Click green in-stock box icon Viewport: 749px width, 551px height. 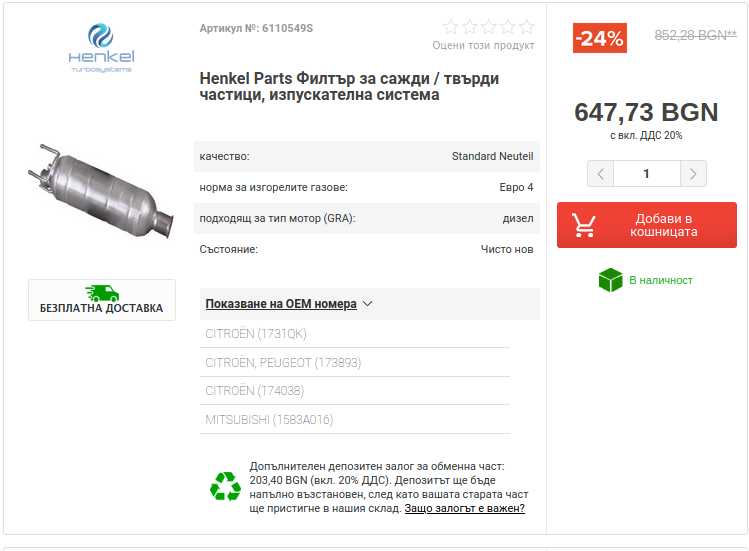[x=610, y=280]
